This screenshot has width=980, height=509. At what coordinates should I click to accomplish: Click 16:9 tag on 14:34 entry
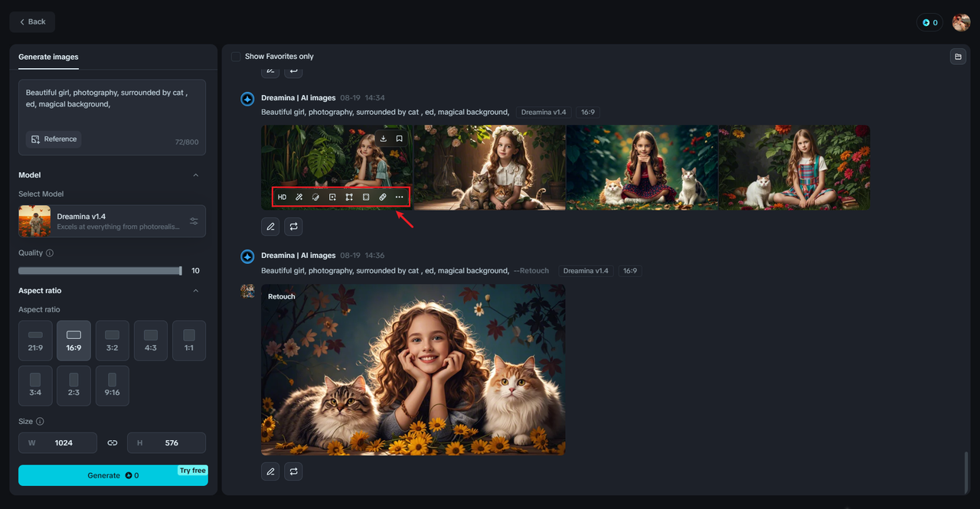pos(587,113)
